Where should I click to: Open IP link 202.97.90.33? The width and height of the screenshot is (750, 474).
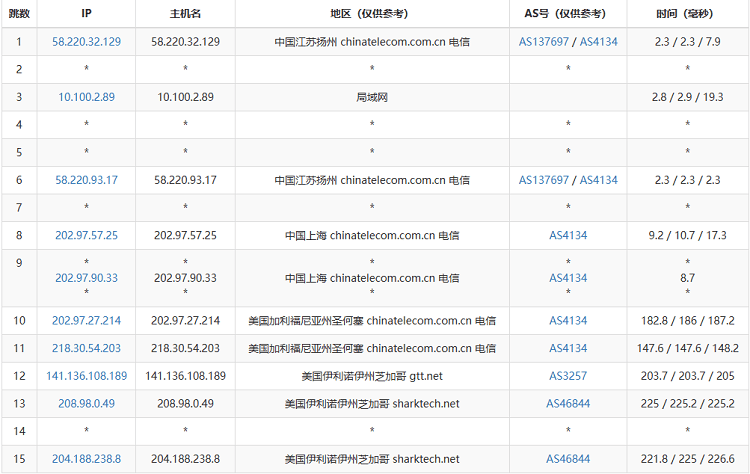tap(86, 278)
